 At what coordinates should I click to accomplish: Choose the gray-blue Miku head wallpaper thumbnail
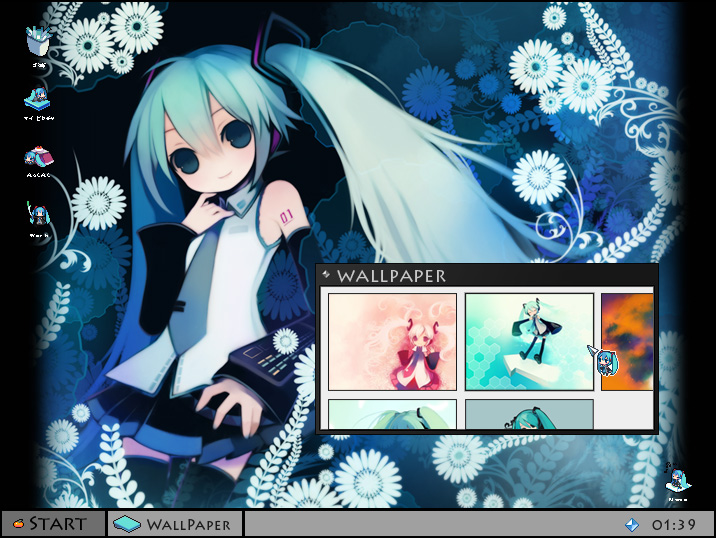tap(529, 414)
